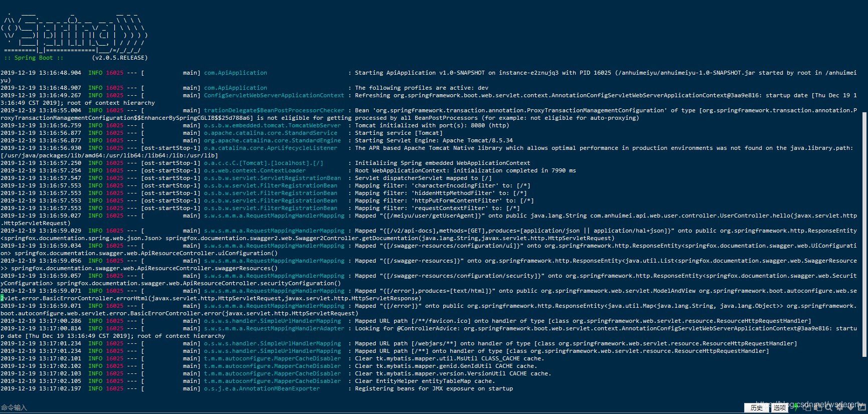Click 'Starting Servlet Engine: Apache Tomcat/8.5.34'
The image size is (868, 414).
tap(434, 140)
